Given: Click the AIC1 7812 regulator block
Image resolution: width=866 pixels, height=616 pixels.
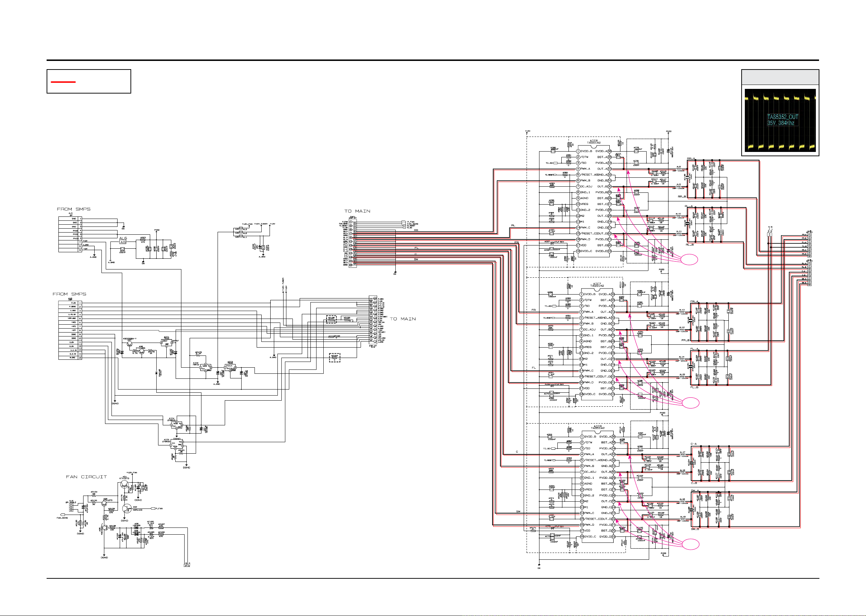Looking at the screenshot, I should [167, 343].
